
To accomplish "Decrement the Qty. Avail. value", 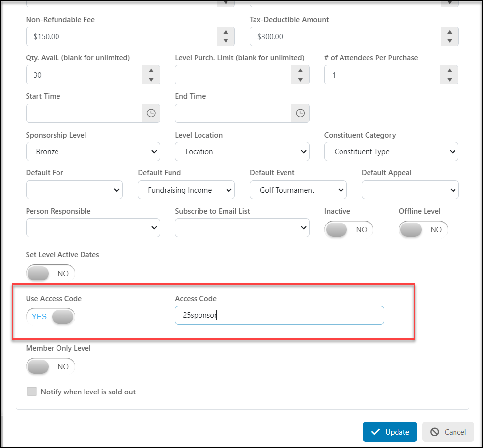I will 151,79.
